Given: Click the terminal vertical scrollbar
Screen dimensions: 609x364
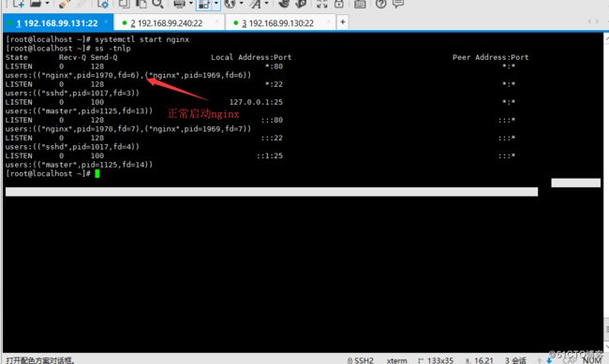Looking at the screenshot, I should point(606,192).
